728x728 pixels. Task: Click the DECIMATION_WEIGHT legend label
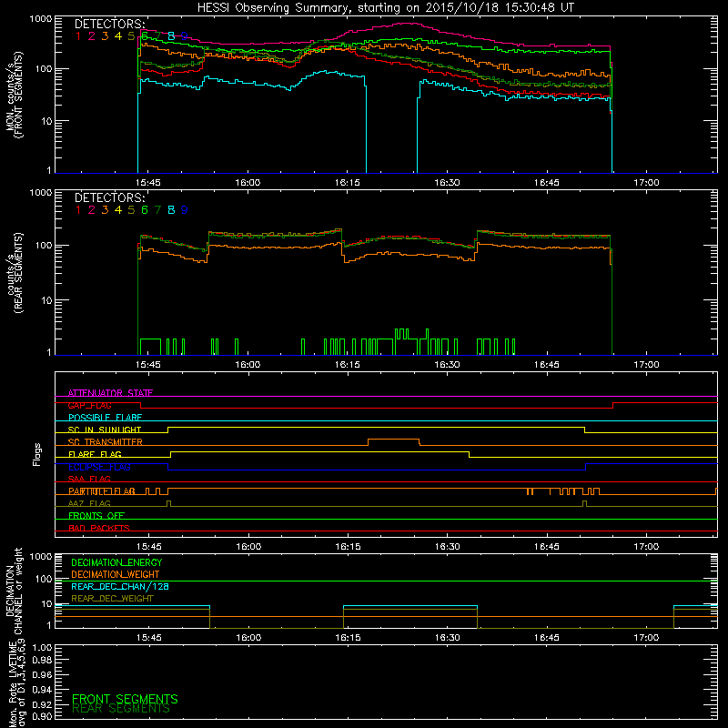point(116,574)
